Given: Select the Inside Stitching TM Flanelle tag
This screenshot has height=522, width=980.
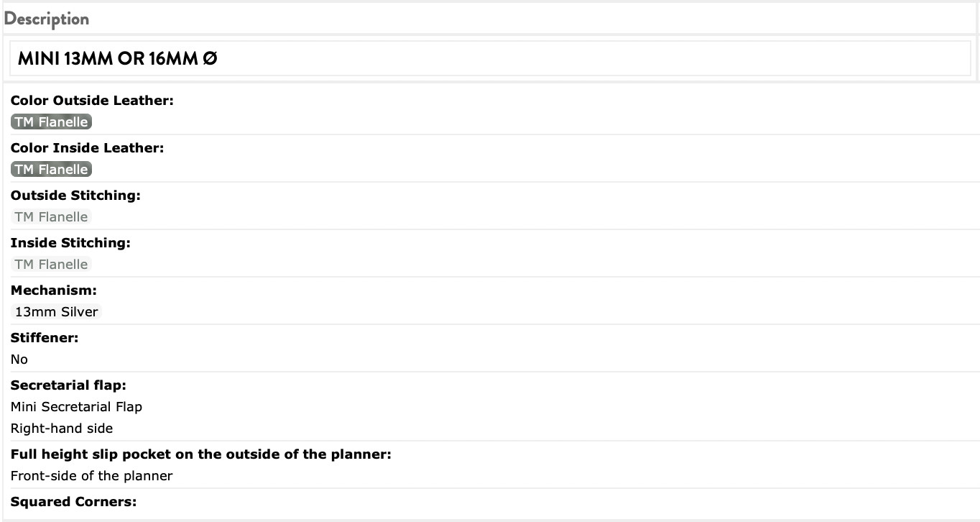Looking at the screenshot, I should (52, 265).
